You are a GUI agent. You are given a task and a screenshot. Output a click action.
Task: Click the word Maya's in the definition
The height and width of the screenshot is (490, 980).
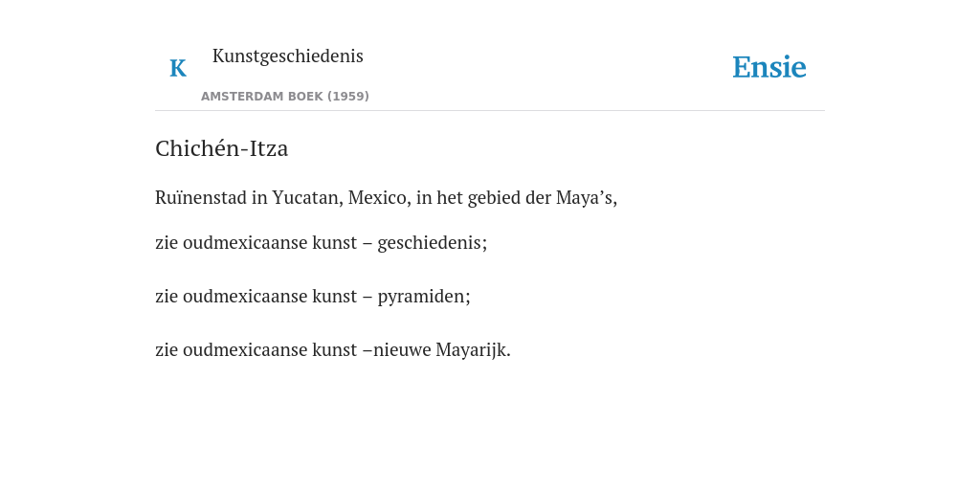[x=587, y=197]
